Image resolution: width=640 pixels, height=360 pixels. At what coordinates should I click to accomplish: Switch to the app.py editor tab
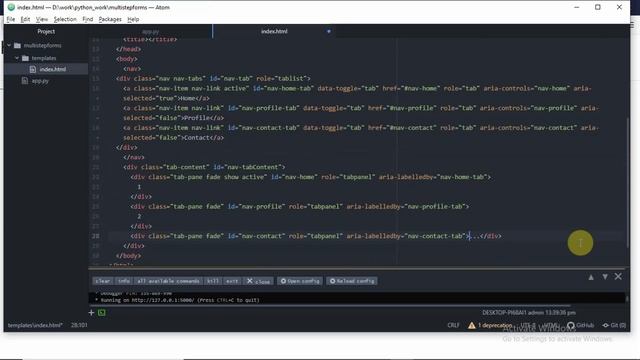click(151, 31)
